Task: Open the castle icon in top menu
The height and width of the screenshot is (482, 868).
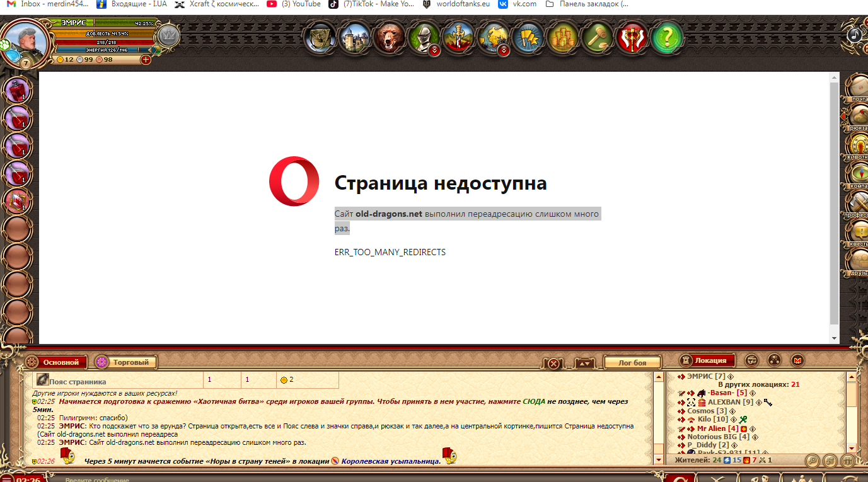Action: click(x=355, y=38)
